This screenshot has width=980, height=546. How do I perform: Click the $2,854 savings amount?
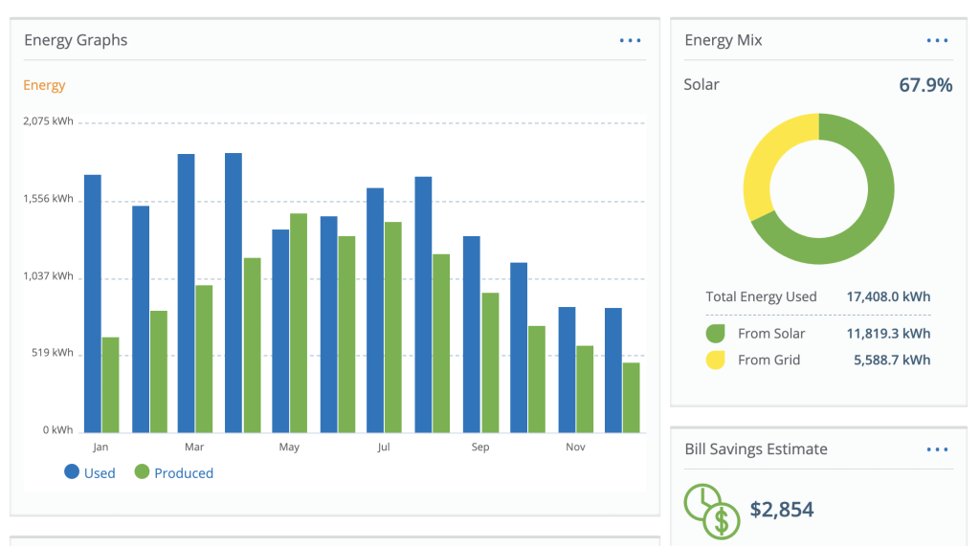782,509
